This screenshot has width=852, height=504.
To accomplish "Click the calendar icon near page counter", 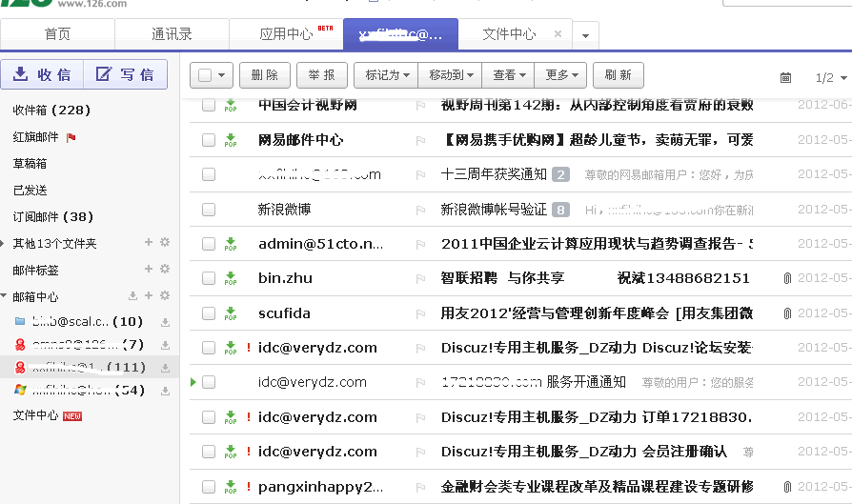I will coord(785,78).
